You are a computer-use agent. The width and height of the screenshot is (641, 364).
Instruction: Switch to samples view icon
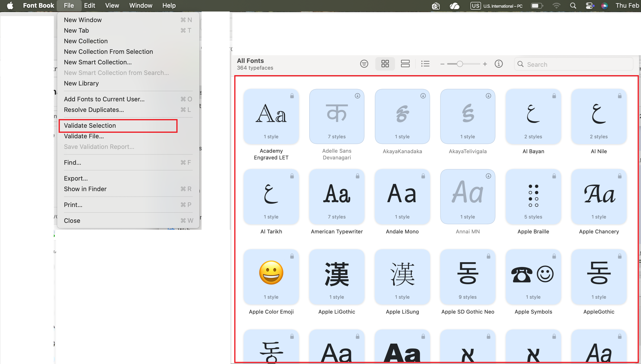point(405,64)
